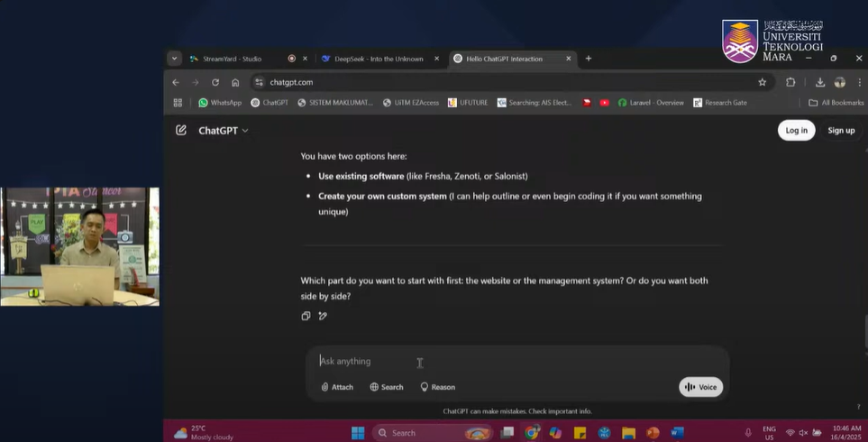Click the microphone icon in the system tray
Viewport: 868px width, 442px height.
[748, 433]
